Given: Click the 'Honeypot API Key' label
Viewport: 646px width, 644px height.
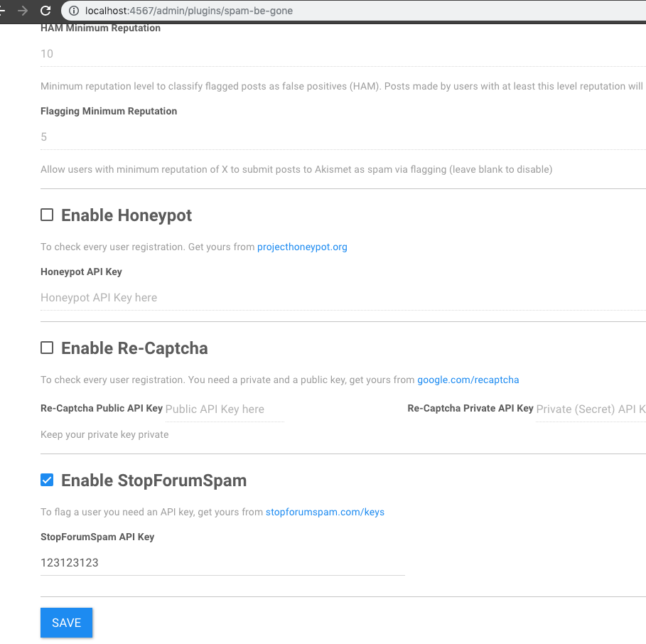Looking at the screenshot, I should coord(81,272).
